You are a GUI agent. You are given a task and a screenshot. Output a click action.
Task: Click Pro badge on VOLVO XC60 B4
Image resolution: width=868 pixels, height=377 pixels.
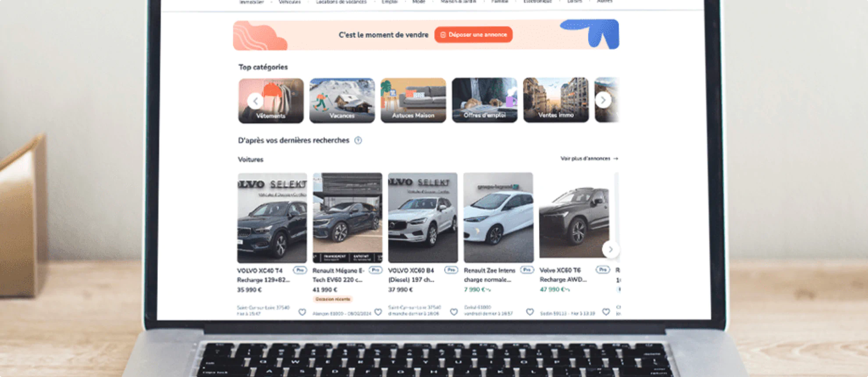(451, 270)
